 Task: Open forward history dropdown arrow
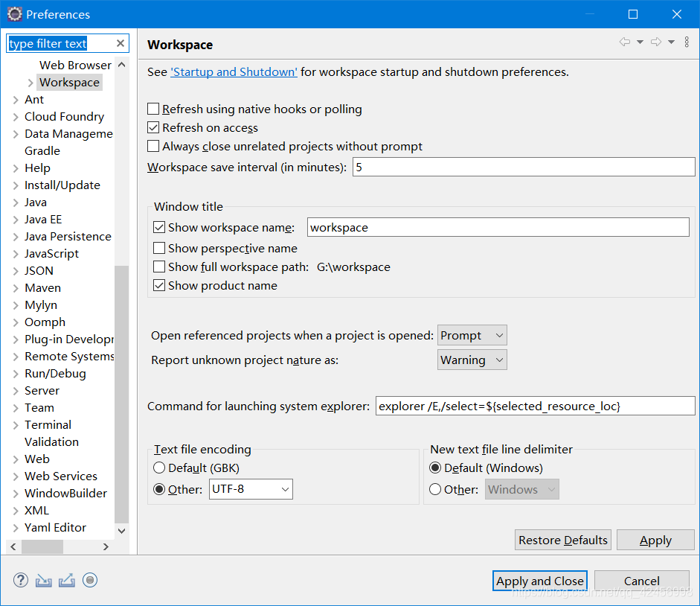(672, 42)
